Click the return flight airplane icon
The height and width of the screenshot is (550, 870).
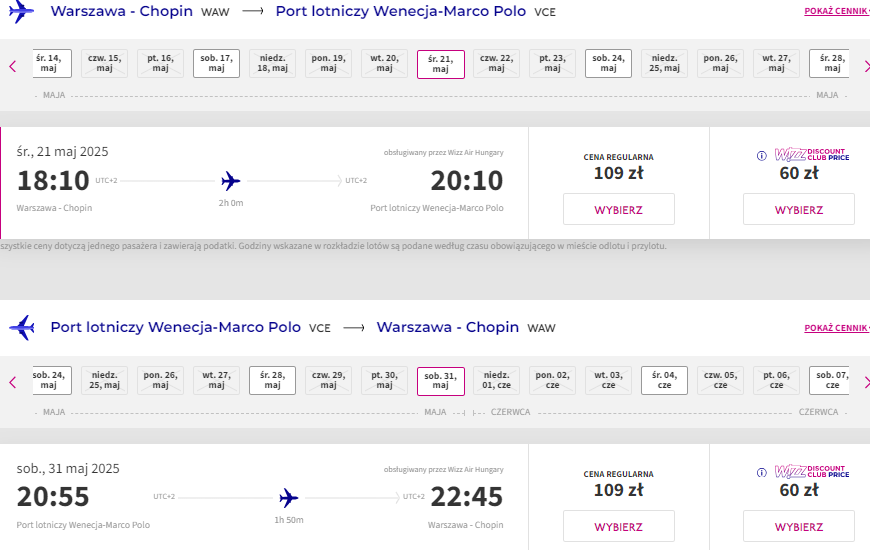click(22, 327)
